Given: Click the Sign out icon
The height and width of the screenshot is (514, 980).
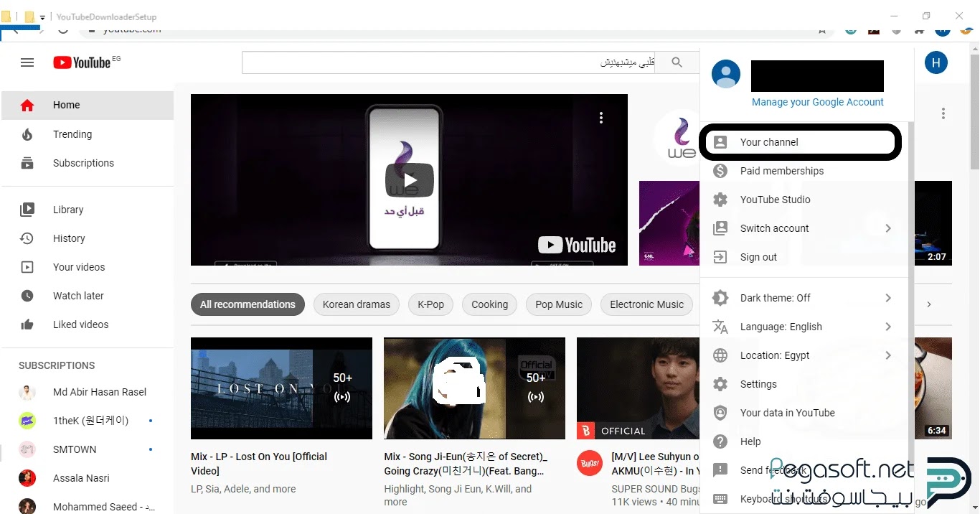Looking at the screenshot, I should [720, 257].
